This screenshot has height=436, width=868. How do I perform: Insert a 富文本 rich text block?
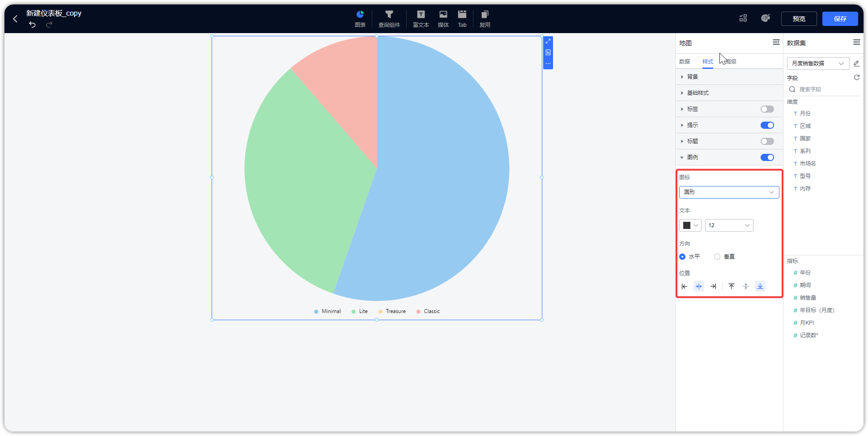click(x=421, y=19)
